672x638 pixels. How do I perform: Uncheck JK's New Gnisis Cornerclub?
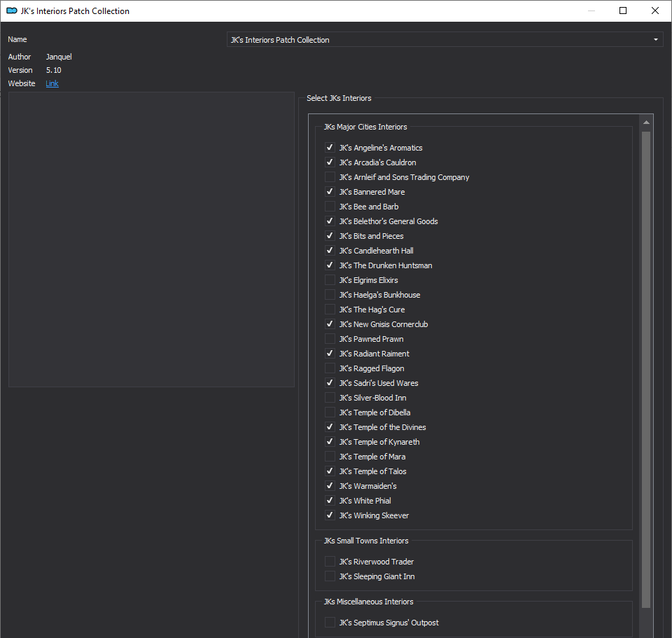click(x=330, y=324)
